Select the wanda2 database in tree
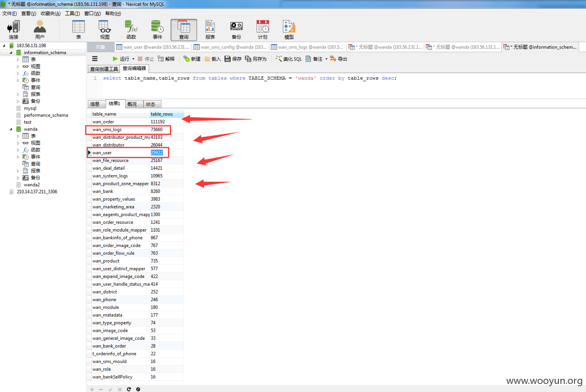 coord(32,185)
